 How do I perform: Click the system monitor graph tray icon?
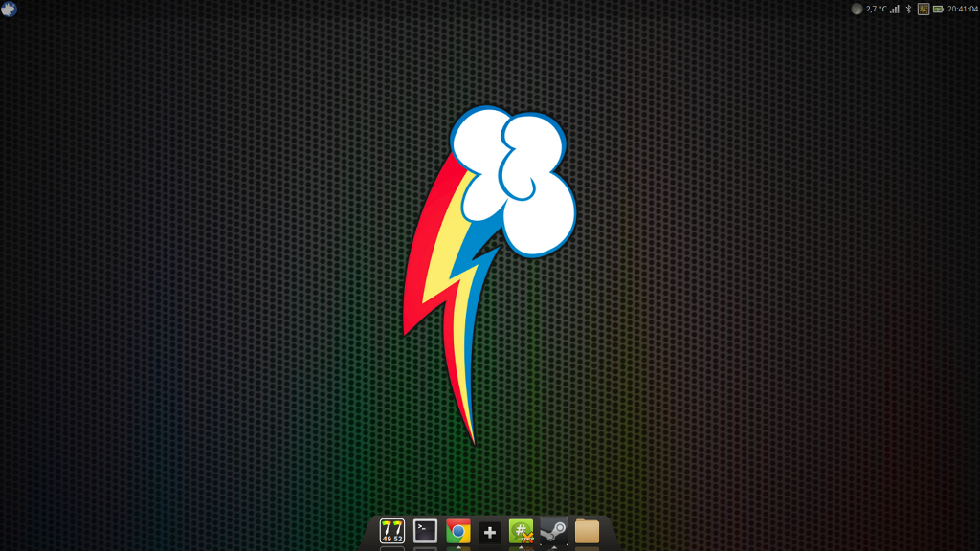924,9
